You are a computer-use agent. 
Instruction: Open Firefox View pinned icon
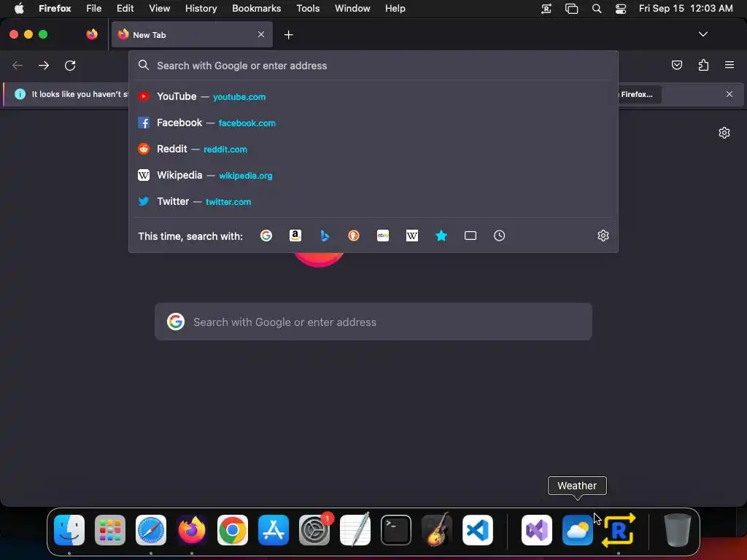coord(92,34)
